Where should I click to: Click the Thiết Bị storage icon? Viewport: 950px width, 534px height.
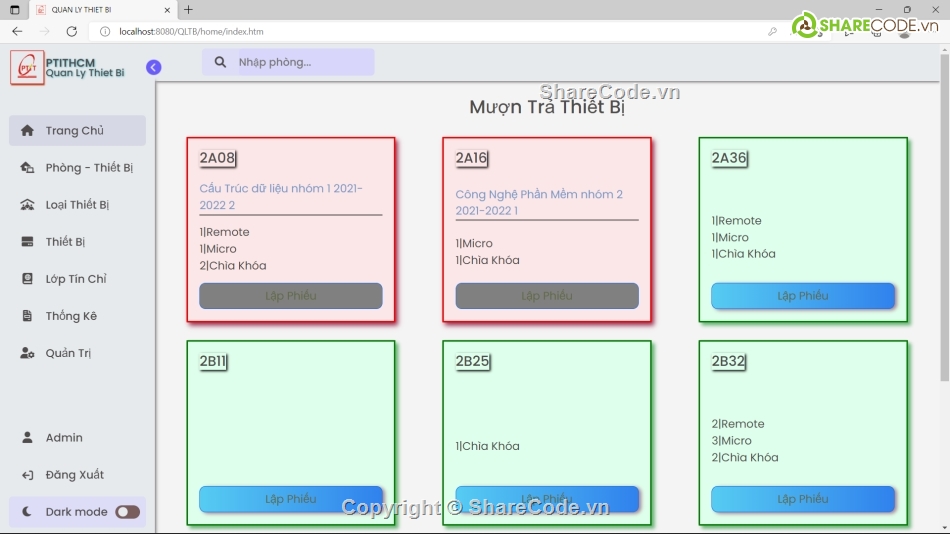[x=27, y=242]
